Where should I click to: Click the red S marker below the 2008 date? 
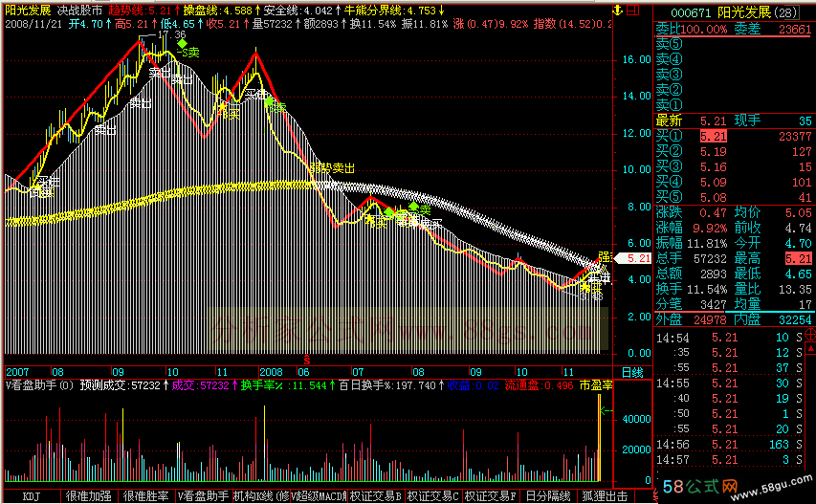pos(307,360)
